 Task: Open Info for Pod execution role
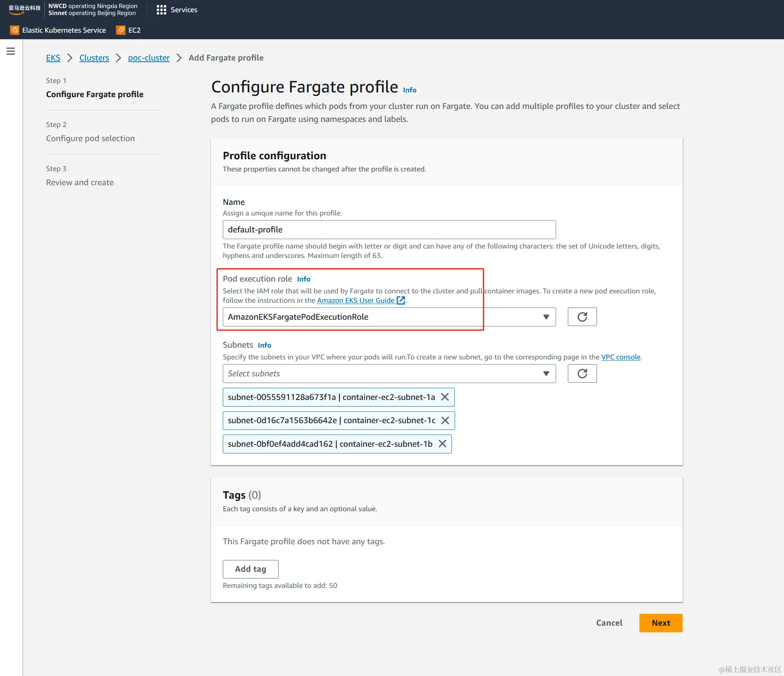(303, 279)
